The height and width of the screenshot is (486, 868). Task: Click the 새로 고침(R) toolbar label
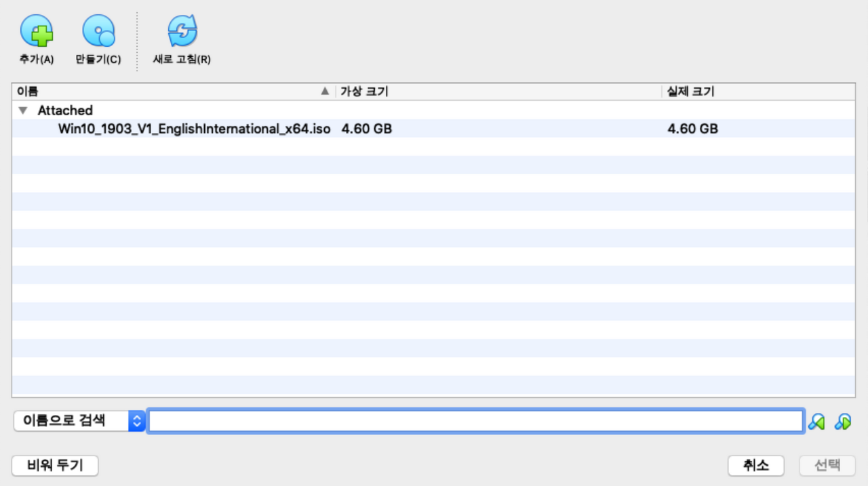[x=182, y=60]
